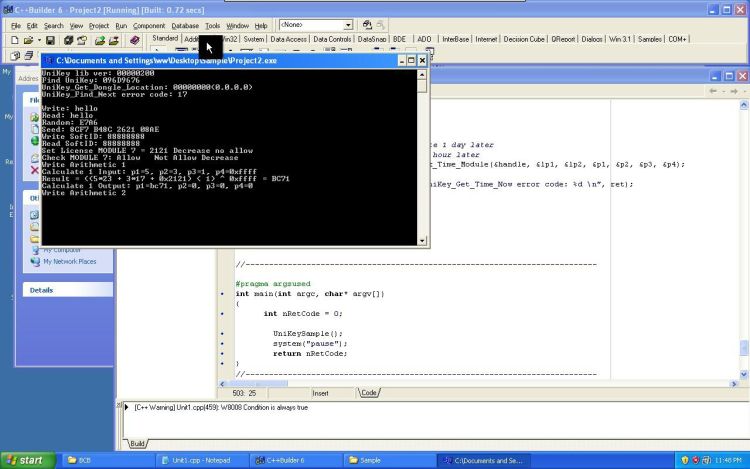Viewport: 750px width, 469px height.
Task: Click the system tray clock 11:48 PM
Action: click(x=728, y=460)
